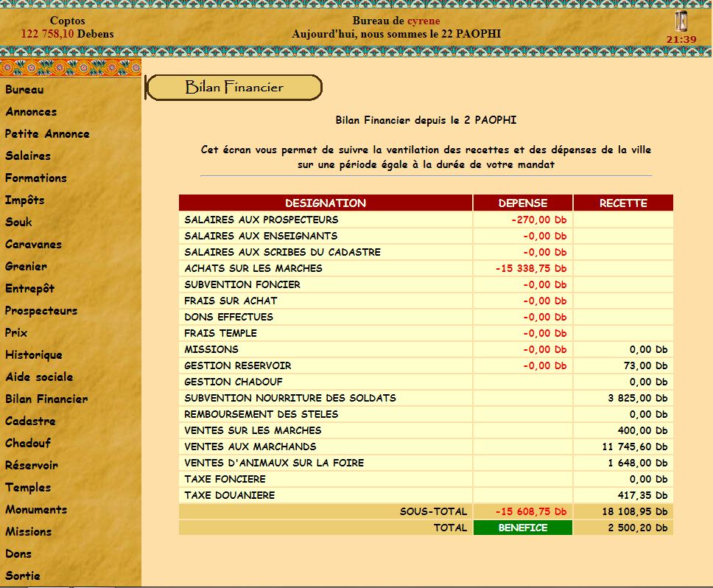This screenshot has height=588, width=713.
Task: Select the FRAIS TEMPLE row label
Action: (x=220, y=333)
